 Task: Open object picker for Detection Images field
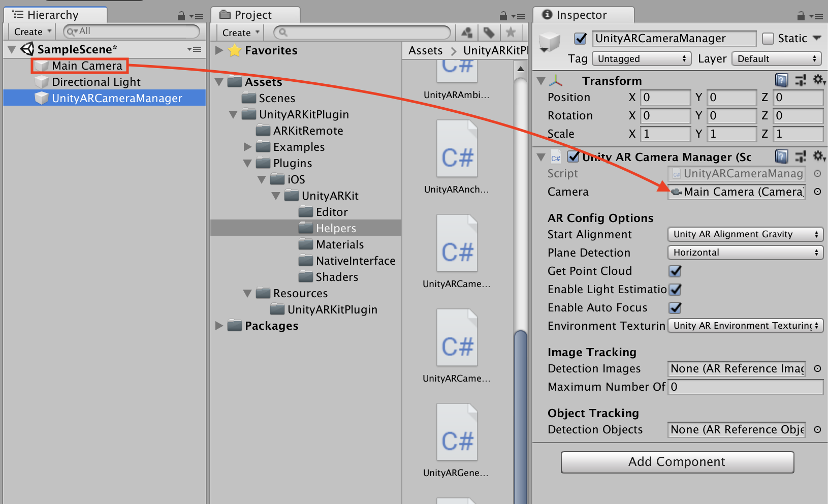coord(817,368)
